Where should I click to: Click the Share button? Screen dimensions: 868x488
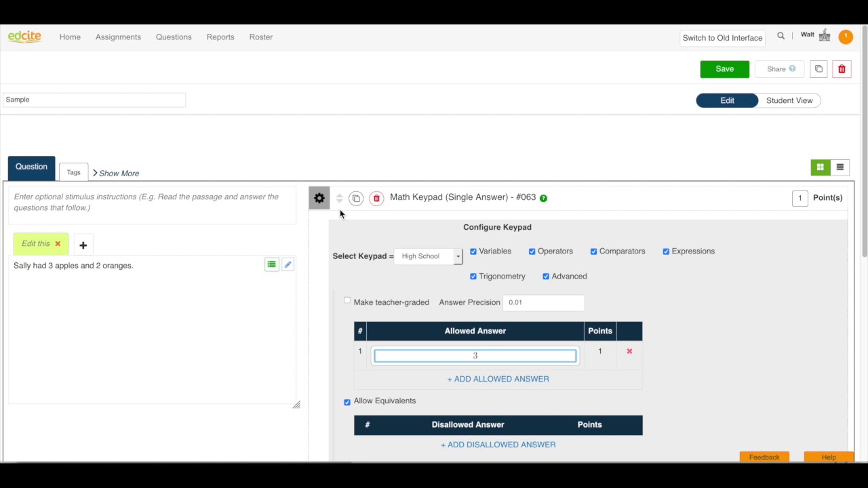(780, 69)
